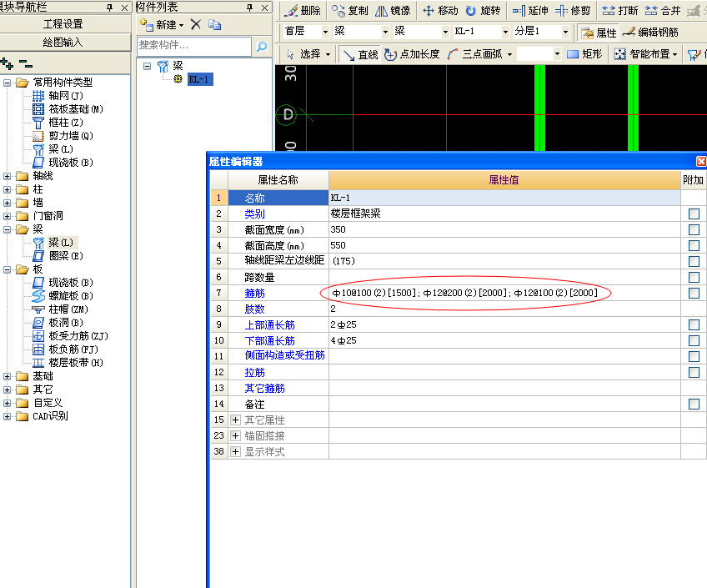Open the 工程设置 section
Screen dimensions: 707x588
(x=65, y=24)
